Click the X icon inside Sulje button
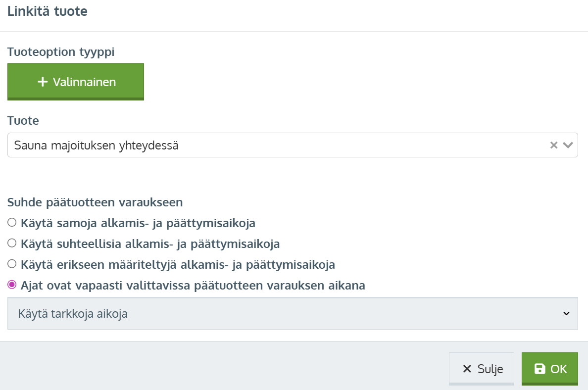The image size is (588, 390). 467,369
